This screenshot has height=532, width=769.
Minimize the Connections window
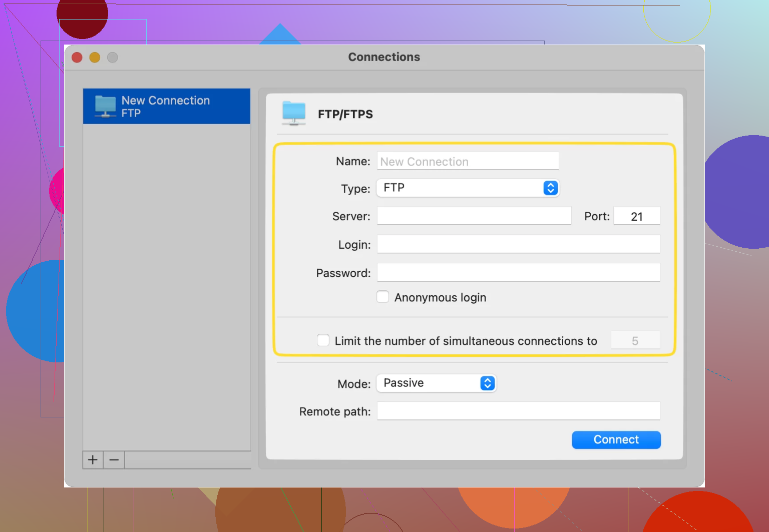95,58
